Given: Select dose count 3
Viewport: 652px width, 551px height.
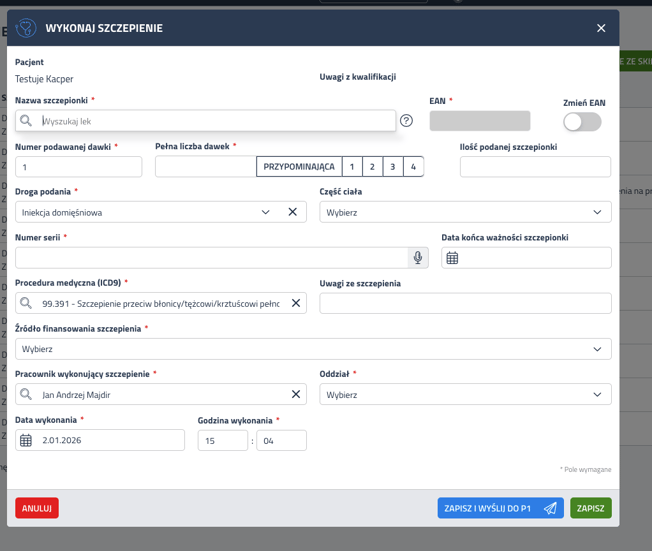Looking at the screenshot, I should click(x=392, y=167).
